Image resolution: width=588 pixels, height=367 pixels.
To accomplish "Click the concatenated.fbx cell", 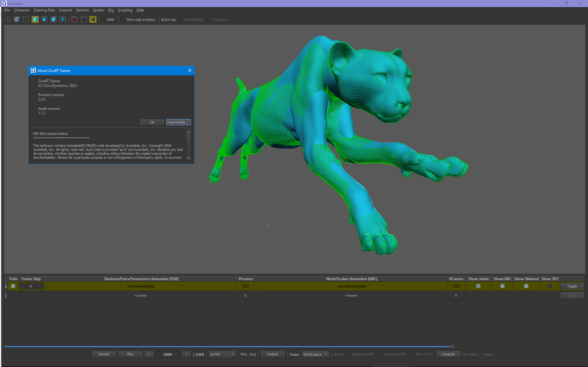I will click(141, 286).
